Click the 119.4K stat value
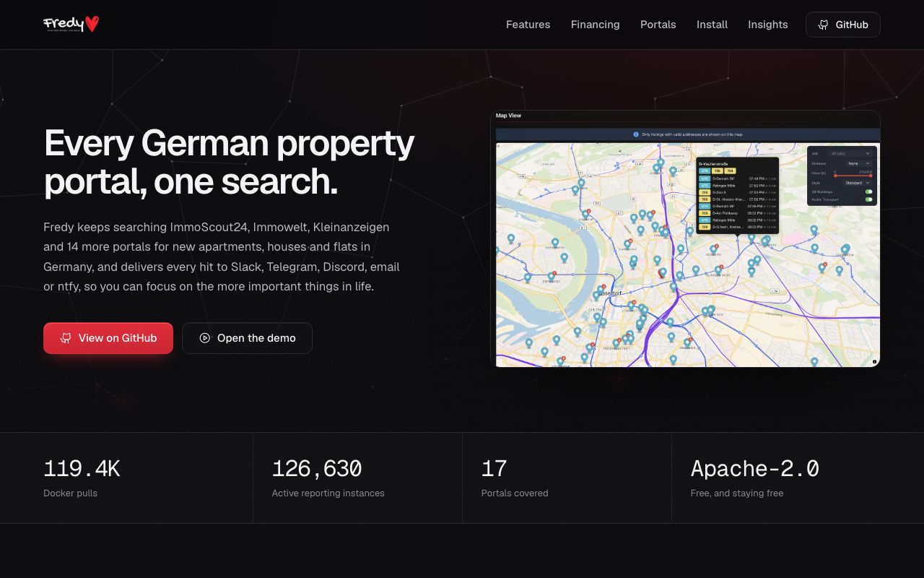 point(82,469)
